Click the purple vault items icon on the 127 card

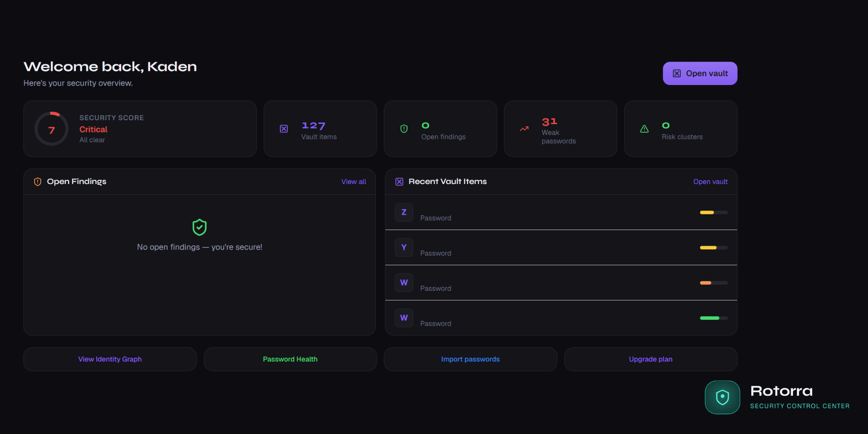pyautogui.click(x=284, y=128)
